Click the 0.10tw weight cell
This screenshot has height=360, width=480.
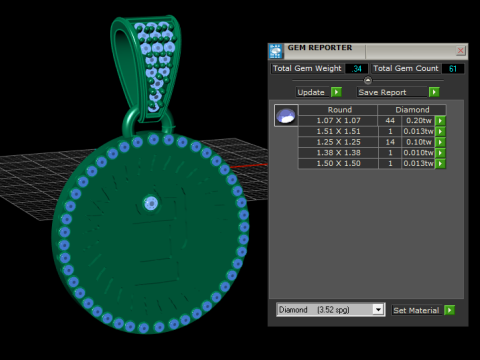(x=419, y=142)
